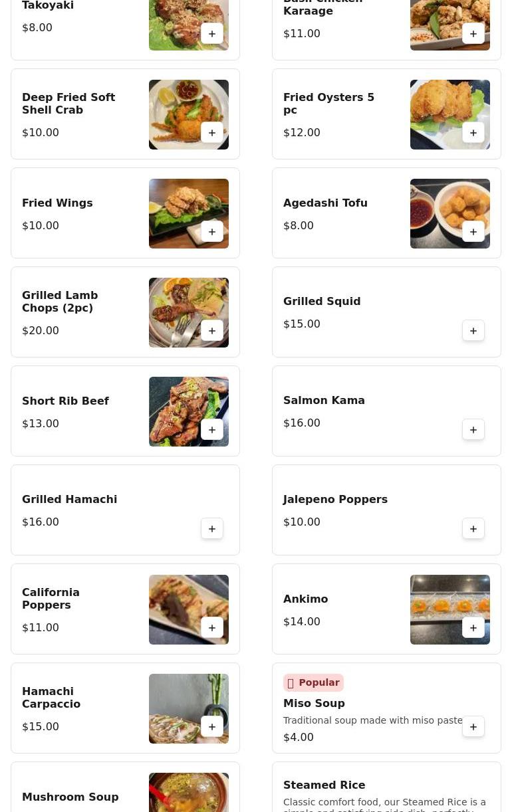This screenshot has height=812, width=512.
Task: Add Grilled Hamachi with plus button
Action: pyautogui.click(x=212, y=529)
